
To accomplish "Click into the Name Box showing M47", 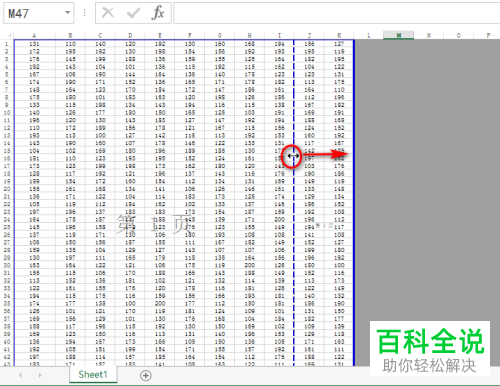I will click(33, 13).
